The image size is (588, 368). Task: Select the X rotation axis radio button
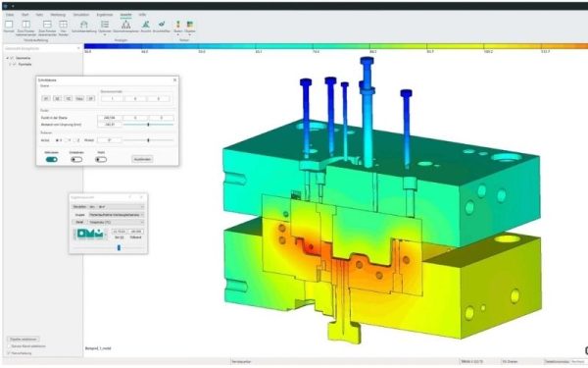coord(58,140)
